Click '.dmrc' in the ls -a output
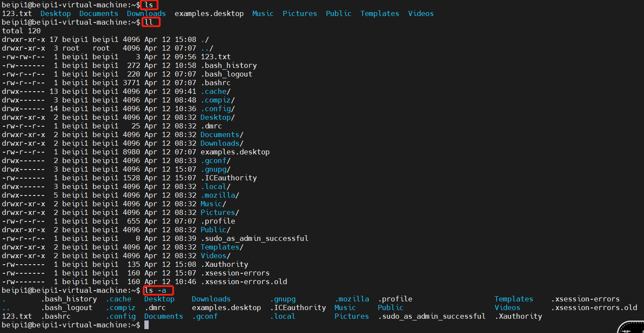644x333 pixels. point(155,307)
